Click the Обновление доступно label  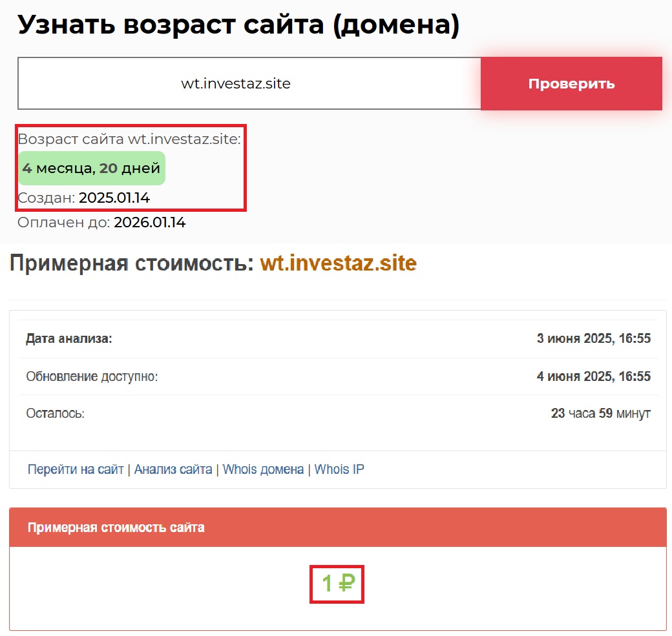tap(92, 376)
